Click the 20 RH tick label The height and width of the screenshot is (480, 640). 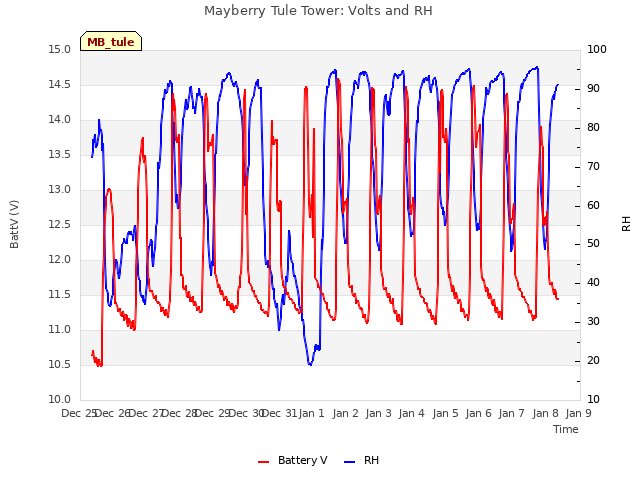593,361
